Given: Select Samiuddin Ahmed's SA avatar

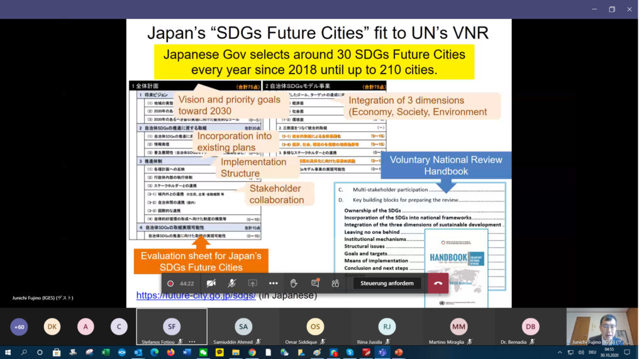Looking at the screenshot, I should (243, 326).
